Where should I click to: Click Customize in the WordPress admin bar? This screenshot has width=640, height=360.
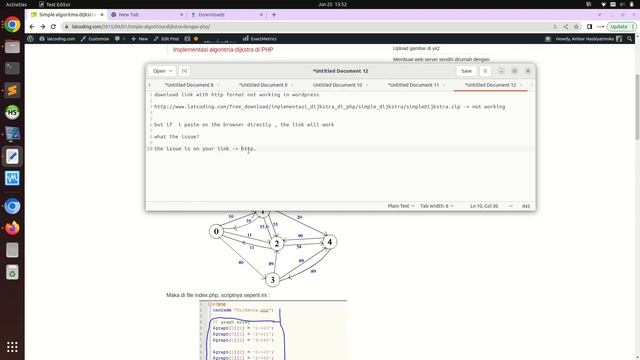95,39
